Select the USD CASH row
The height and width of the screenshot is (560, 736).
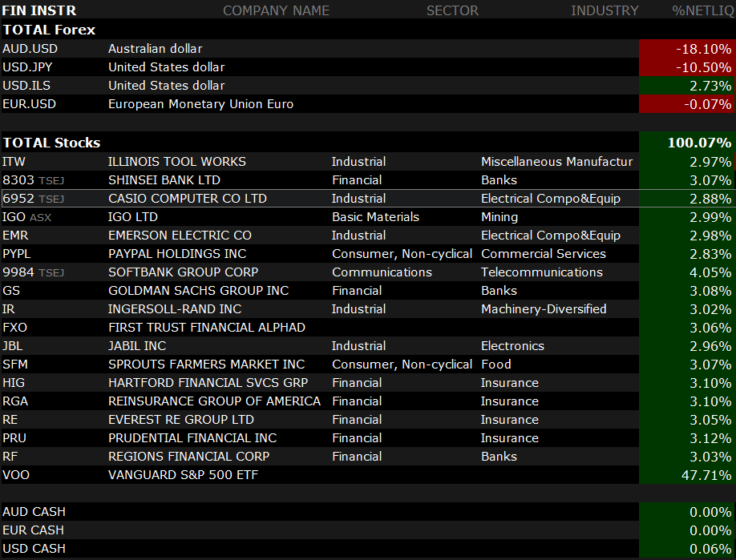(x=368, y=549)
